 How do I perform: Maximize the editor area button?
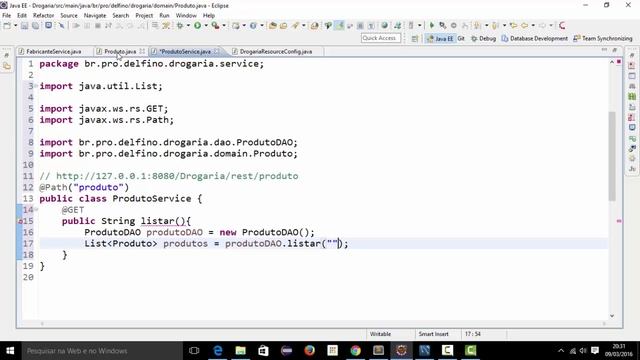pos(615,50)
